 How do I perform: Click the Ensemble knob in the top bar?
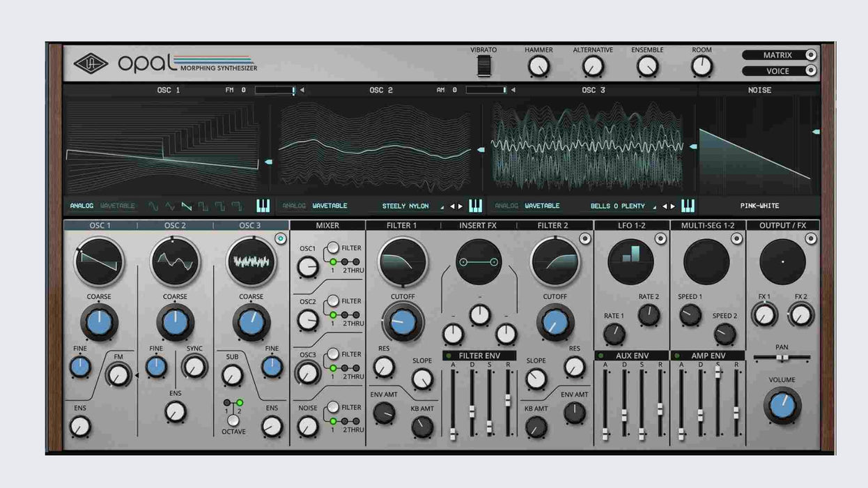(x=647, y=66)
